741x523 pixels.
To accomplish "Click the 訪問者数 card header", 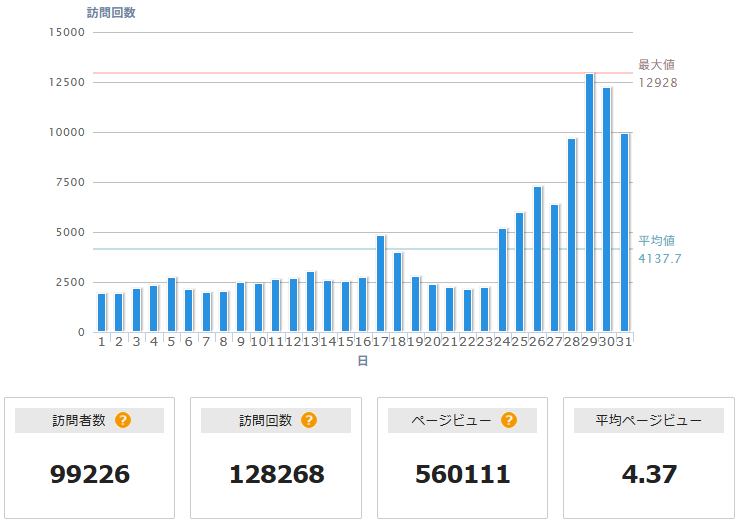I will point(90,421).
